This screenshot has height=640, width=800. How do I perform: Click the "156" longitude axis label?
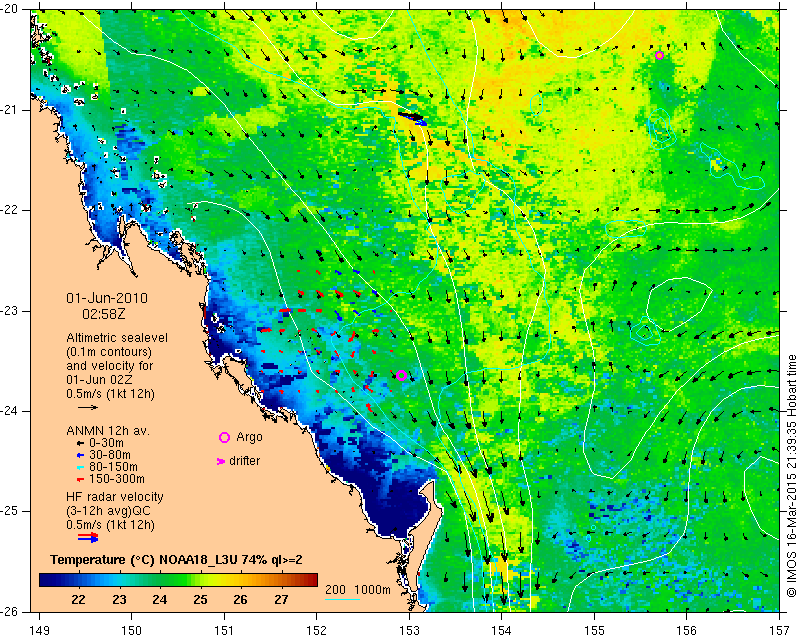point(687,631)
